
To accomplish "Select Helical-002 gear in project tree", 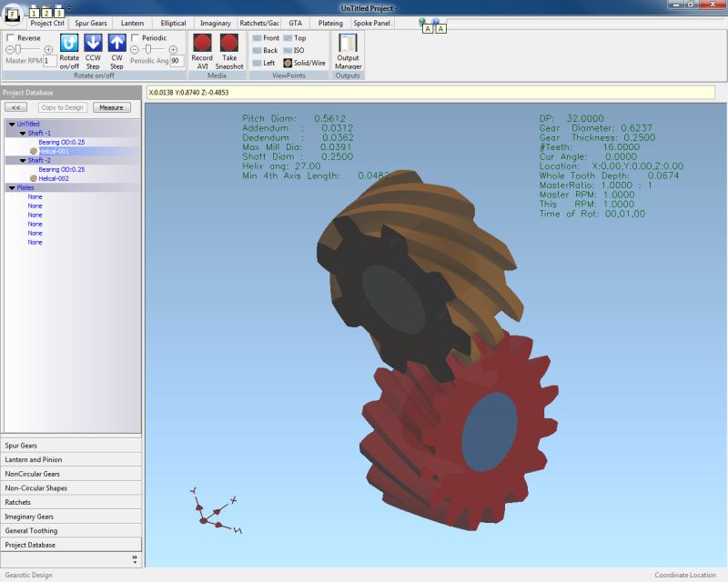I will (x=54, y=178).
